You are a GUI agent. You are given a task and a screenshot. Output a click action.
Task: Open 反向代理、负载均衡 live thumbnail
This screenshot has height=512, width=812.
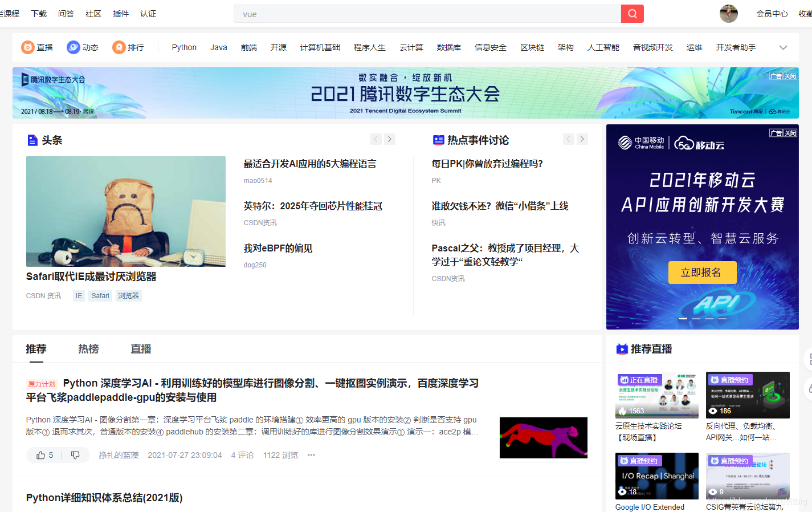tap(748, 395)
